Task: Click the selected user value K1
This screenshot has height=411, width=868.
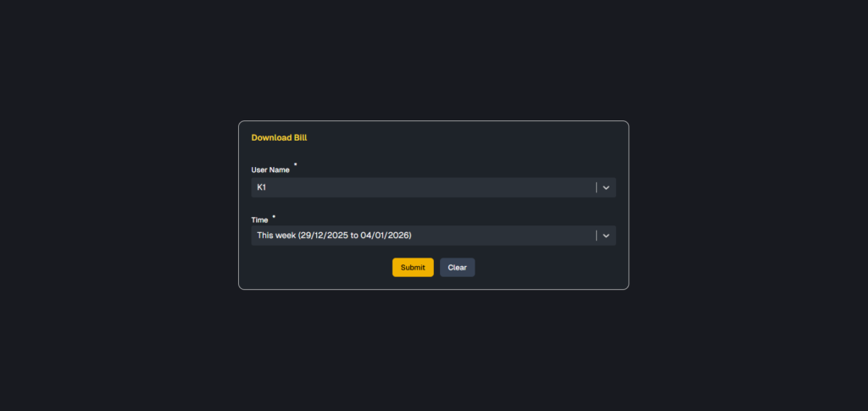Action: 262,187
